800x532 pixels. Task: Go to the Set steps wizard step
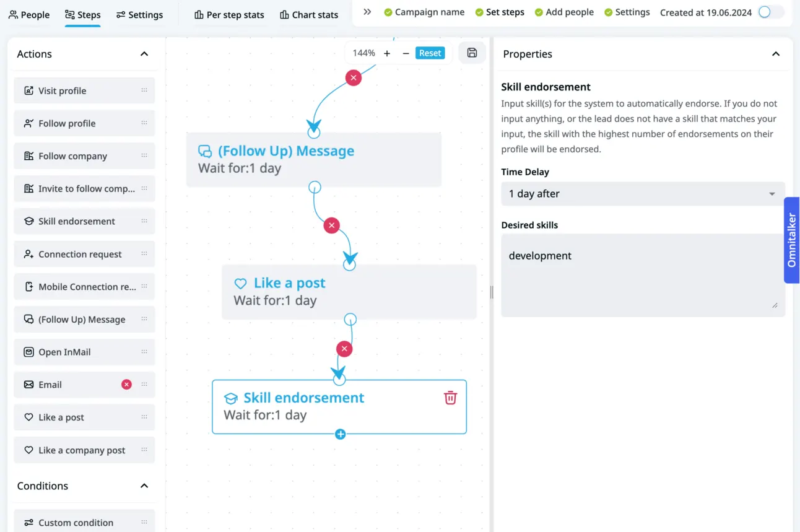(x=500, y=12)
